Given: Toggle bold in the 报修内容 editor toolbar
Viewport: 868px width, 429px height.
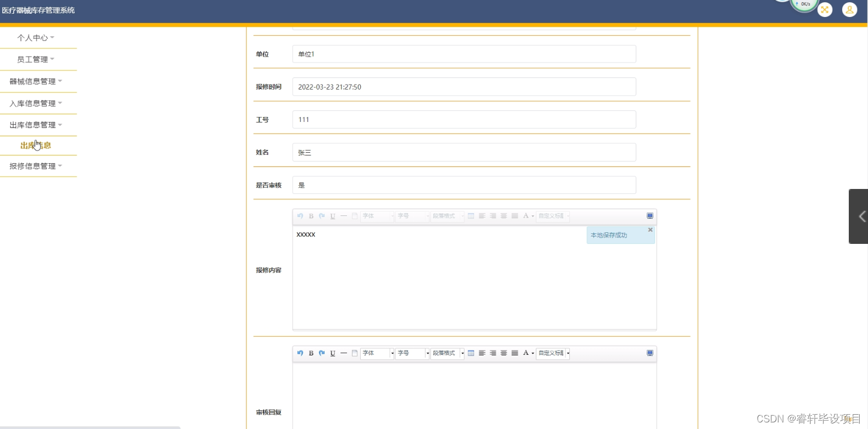Looking at the screenshot, I should [x=311, y=216].
